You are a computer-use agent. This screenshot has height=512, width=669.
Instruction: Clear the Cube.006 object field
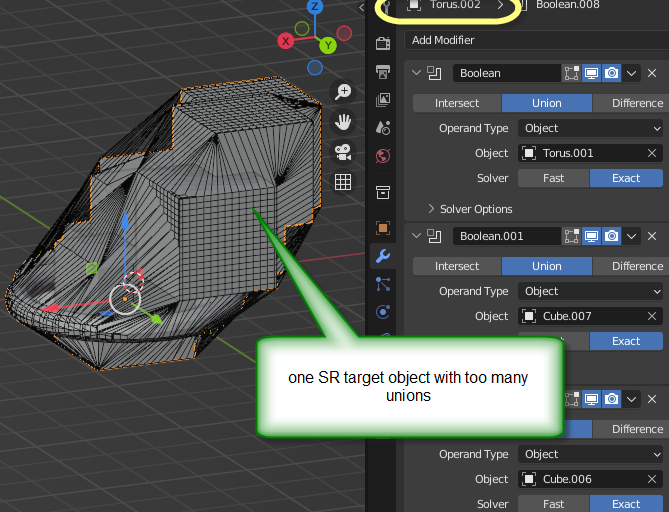pos(652,479)
